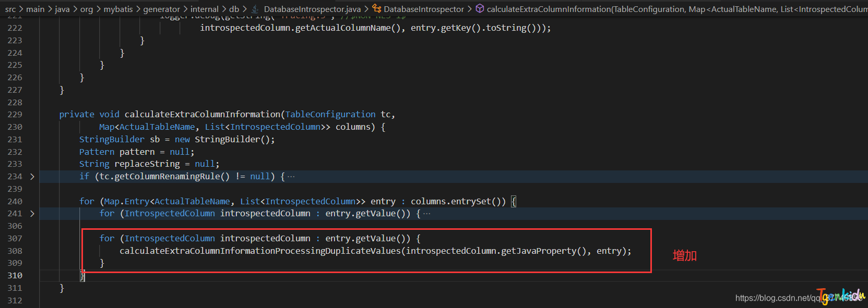Open the 'java' breadcrumb segment
Image resolution: width=868 pixels, height=308 pixels.
62,9
